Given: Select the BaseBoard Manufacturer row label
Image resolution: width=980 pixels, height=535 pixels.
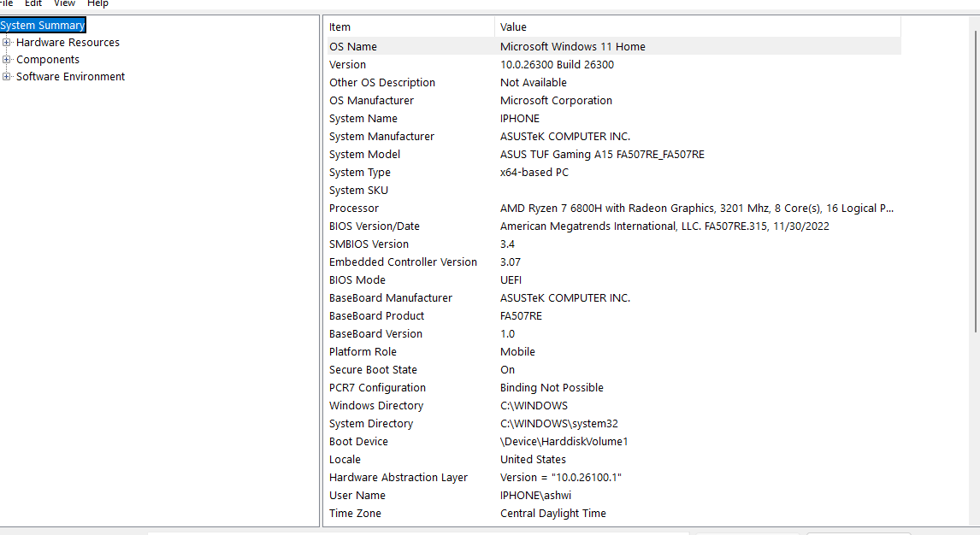Looking at the screenshot, I should [391, 297].
